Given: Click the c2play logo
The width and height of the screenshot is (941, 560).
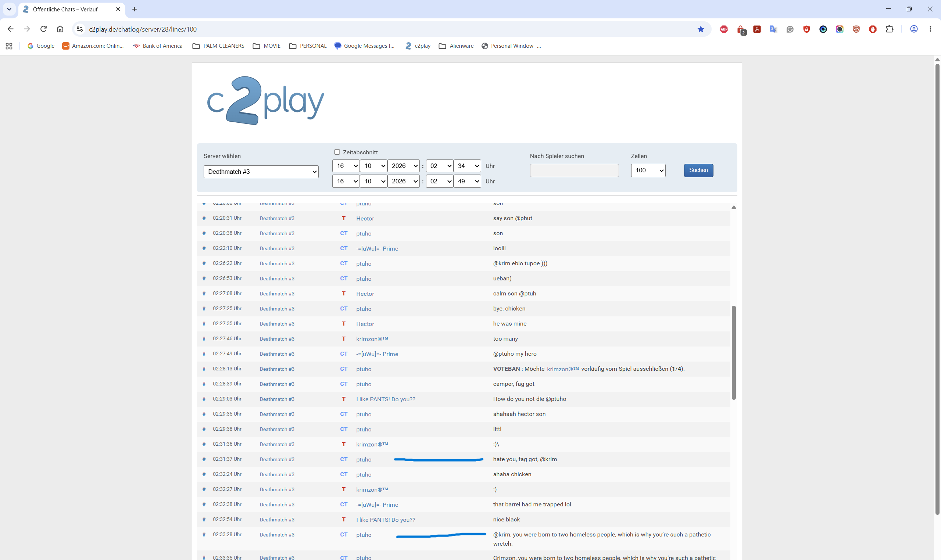Looking at the screenshot, I should pos(265,100).
